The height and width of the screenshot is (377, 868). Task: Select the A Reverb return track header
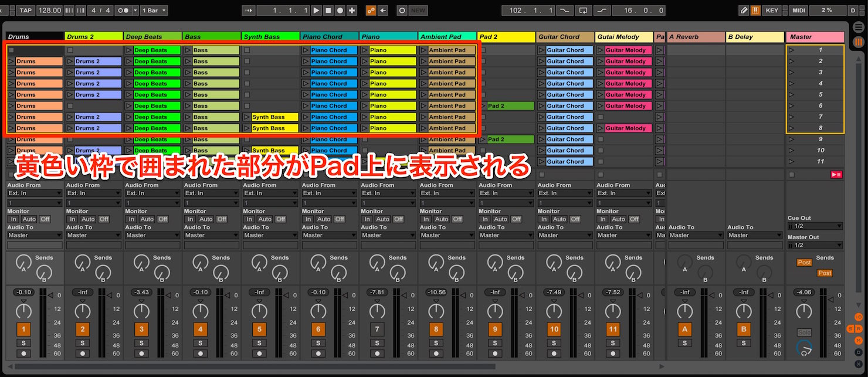[696, 36]
